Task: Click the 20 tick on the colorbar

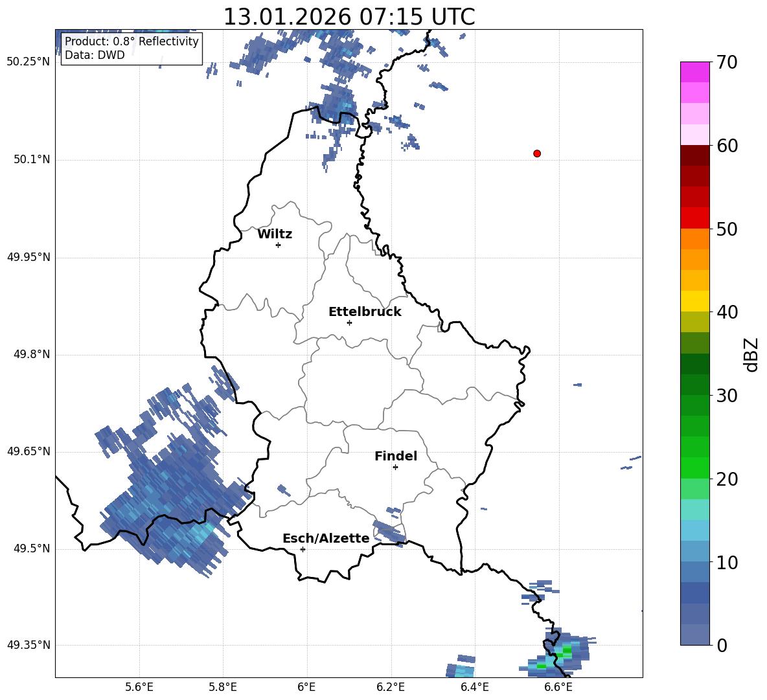Action: point(727,479)
